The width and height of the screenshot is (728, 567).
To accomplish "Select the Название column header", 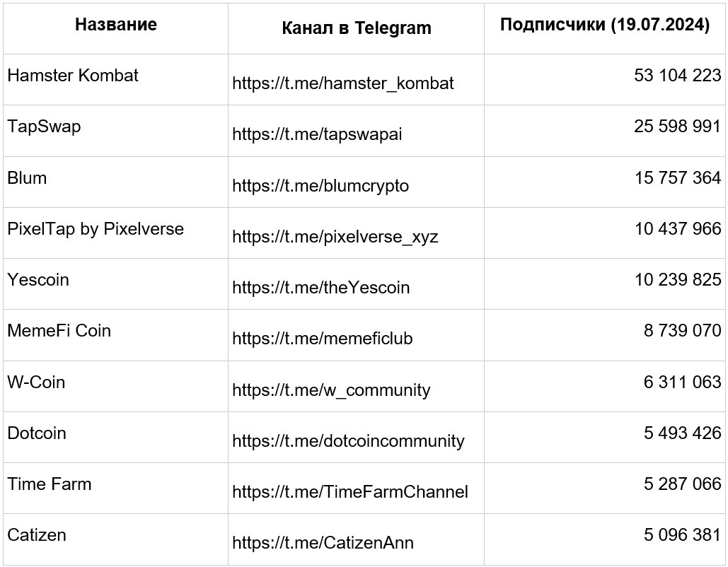I will click(x=115, y=29).
